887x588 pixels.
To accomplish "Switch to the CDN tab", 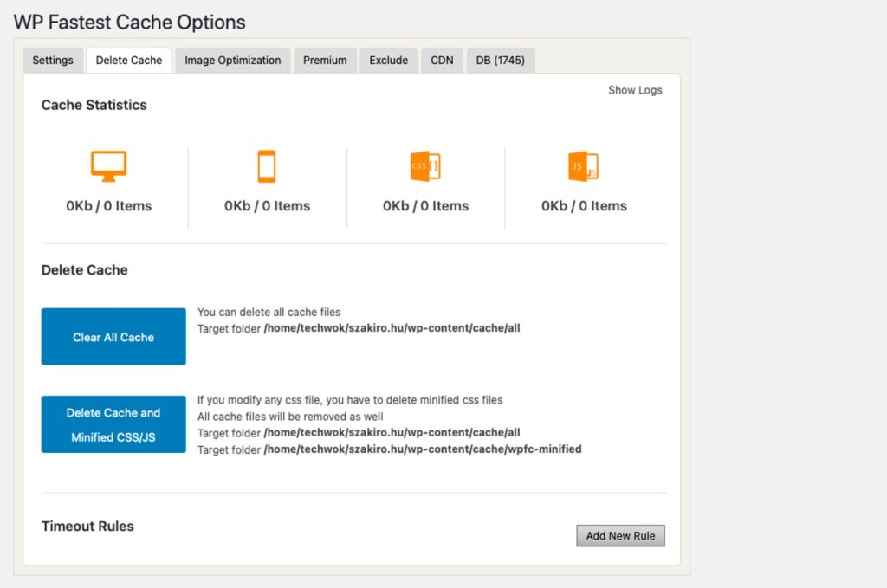I will (x=442, y=61).
